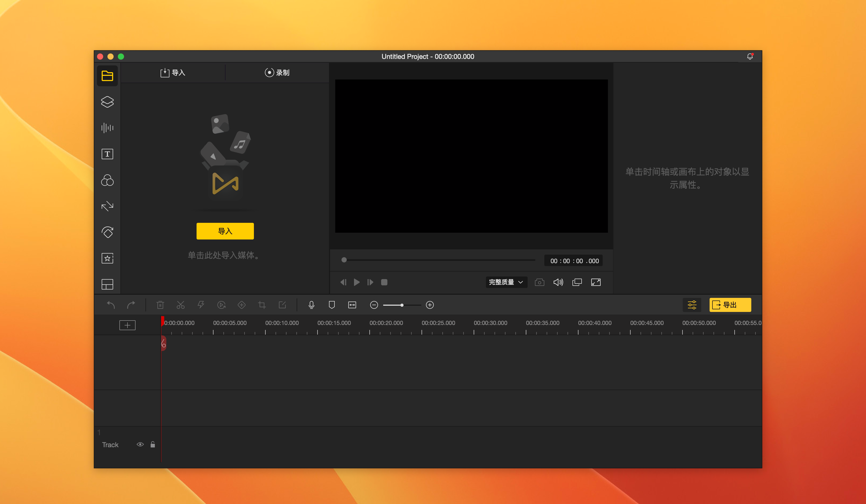Viewport: 866px width, 504px height.
Task: Toggle the Track 1 lock
Action: [x=153, y=445]
